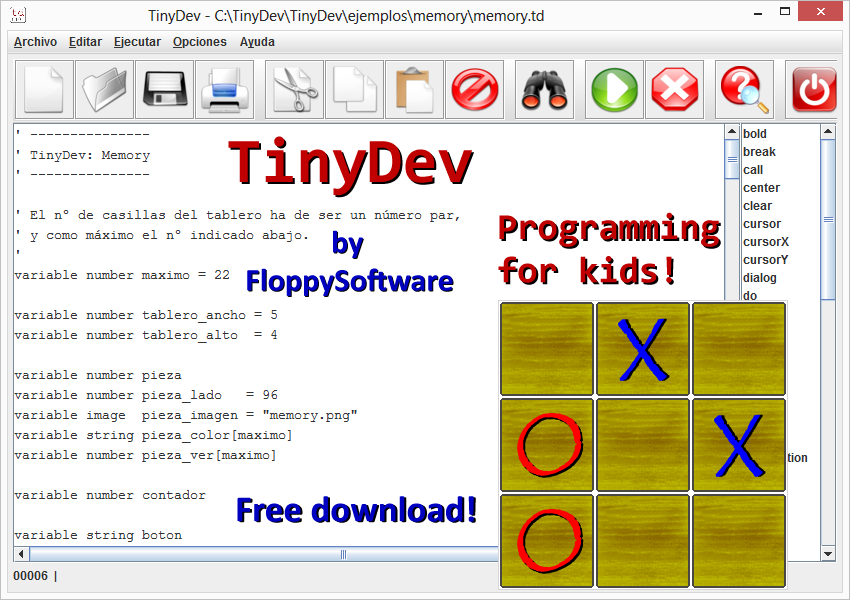850x600 pixels.
Task: Click the code line 'variable string boton'
Action: tap(98, 536)
